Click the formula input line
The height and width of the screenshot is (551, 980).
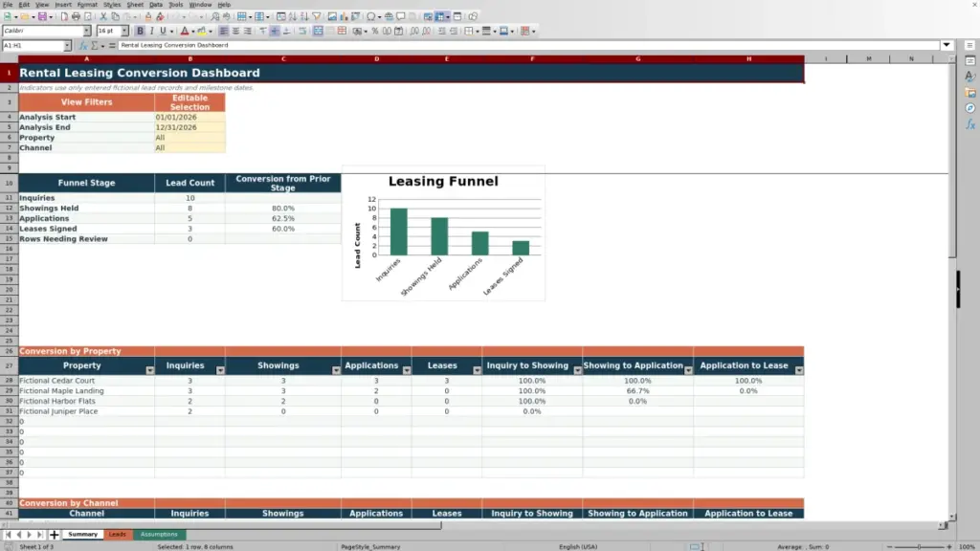click(x=528, y=45)
